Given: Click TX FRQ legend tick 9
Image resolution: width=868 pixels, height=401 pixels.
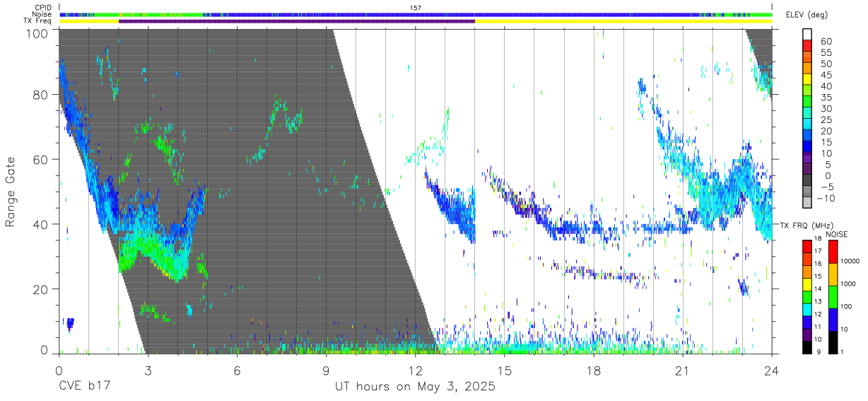Looking at the screenshot, I should pos(817,351).
